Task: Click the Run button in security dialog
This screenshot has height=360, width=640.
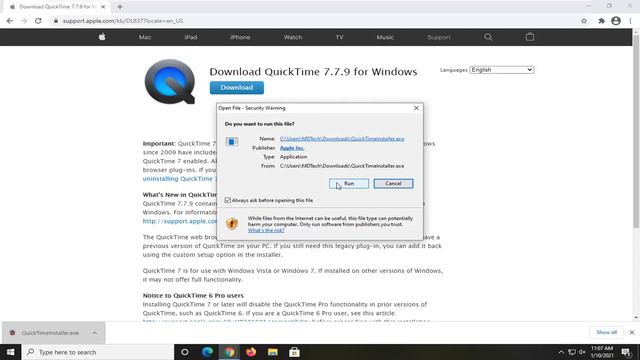Action: pyautogui.click(x=349, y=184)
